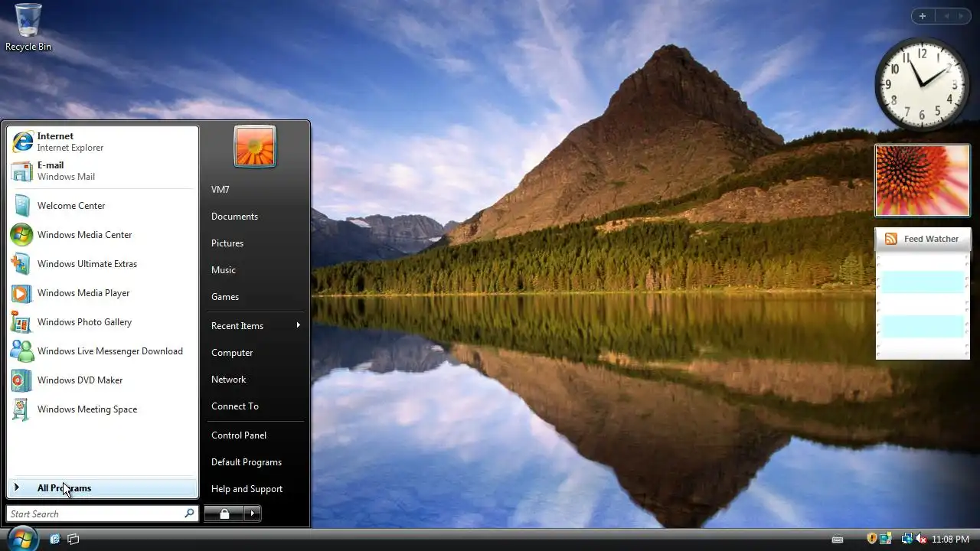Viewport: 980px width, 551px height.
Task: Click the 11:08 PM taskbar clock
Action: pyautogui.click(x=950, y=540)
